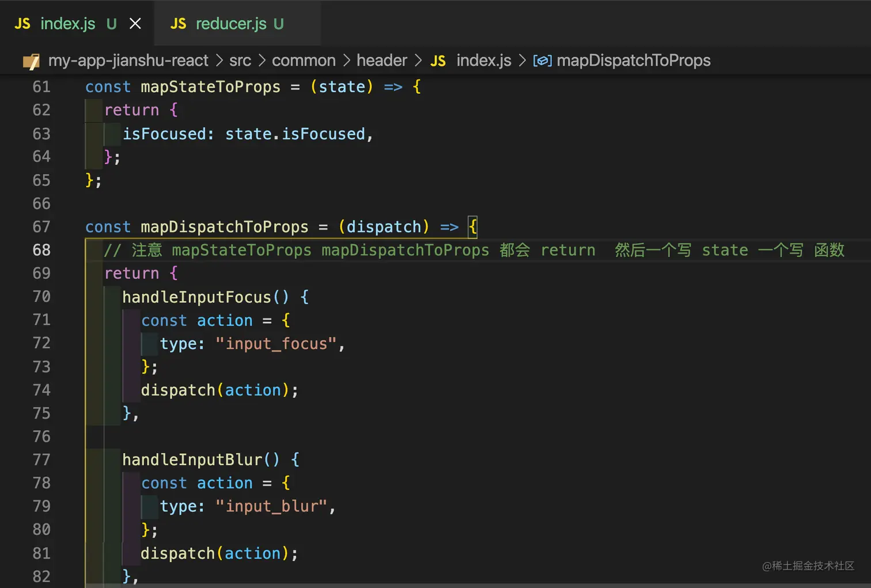This screenshot has width=871, height=588.
Task: Select line number 81 in the gutter
Action: tap(41, 553)
